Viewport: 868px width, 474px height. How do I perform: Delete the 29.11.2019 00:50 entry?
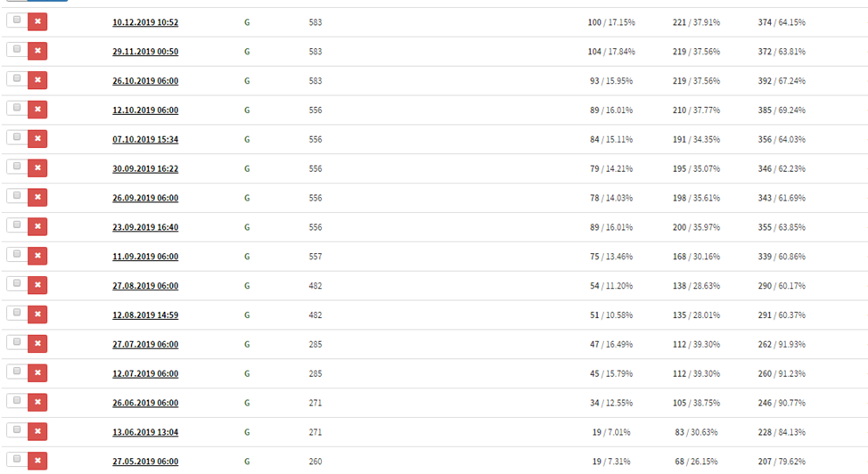click(37, 51)
